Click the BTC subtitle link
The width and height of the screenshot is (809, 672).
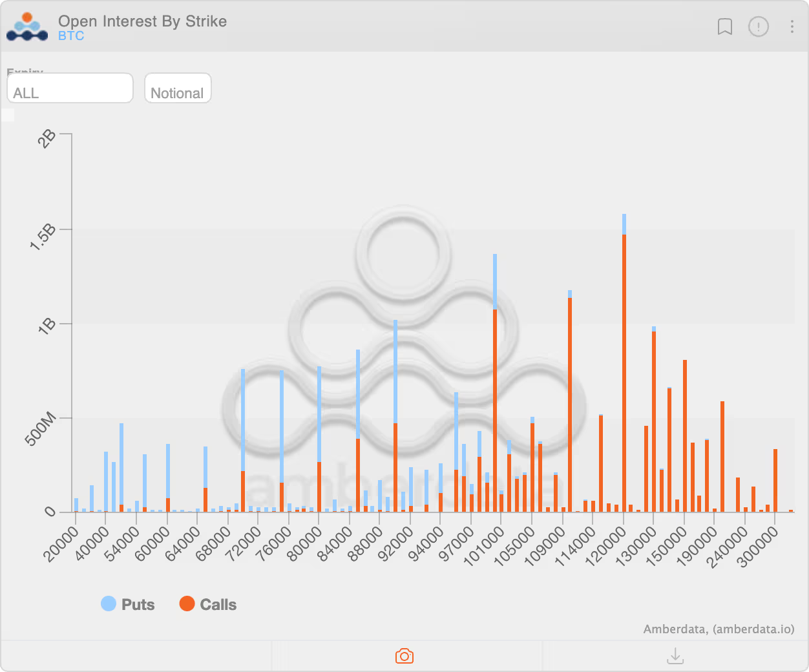(71, 36)
